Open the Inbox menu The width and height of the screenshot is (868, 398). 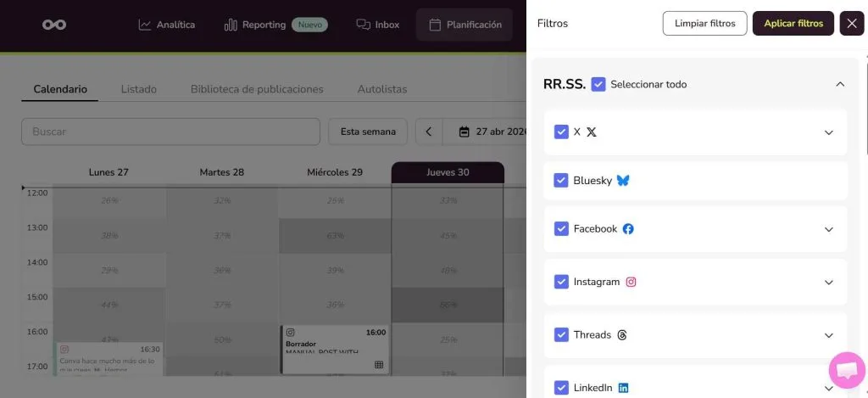[378, 25]
